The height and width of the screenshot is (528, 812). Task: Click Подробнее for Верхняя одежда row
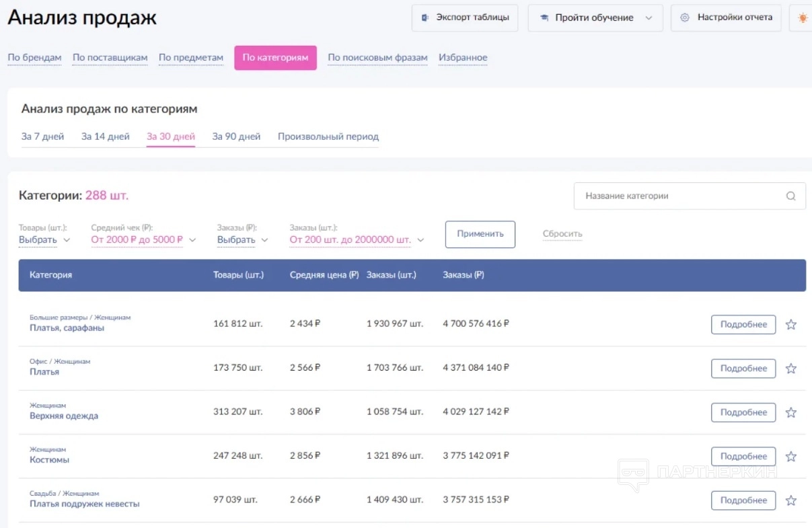(x=743, y=412)
